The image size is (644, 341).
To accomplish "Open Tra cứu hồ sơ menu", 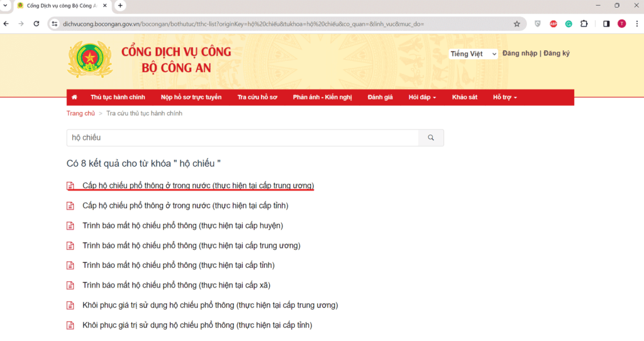I will pos(257,98).
